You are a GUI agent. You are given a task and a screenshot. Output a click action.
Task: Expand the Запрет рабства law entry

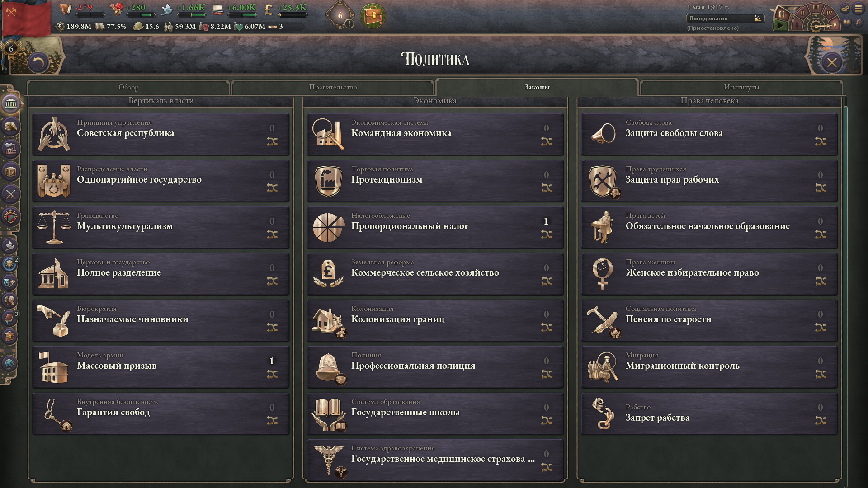point(709,413)
